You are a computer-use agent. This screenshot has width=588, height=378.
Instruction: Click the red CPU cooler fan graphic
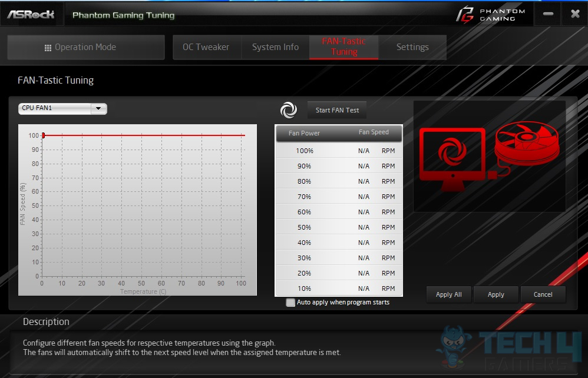[527, 144]
